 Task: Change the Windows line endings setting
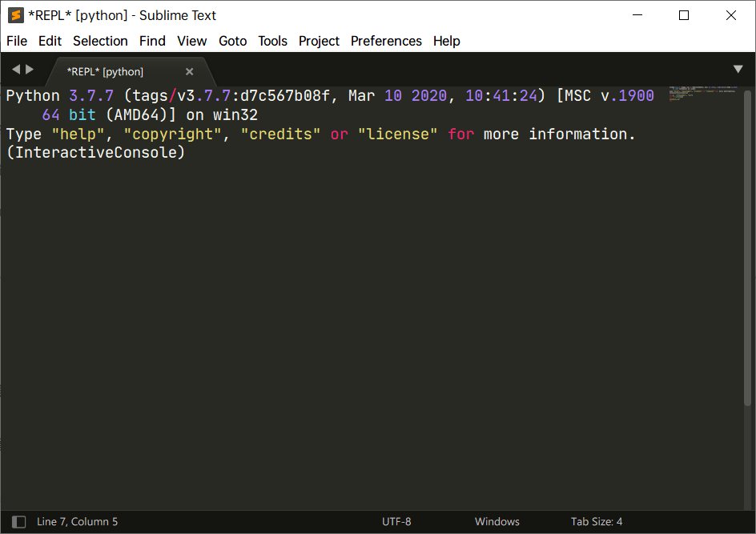(x=497, y=521)
